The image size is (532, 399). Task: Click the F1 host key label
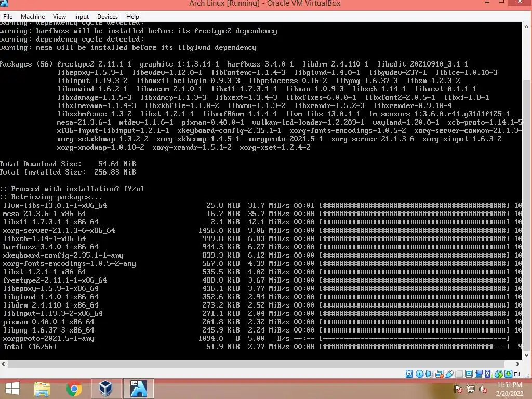[517, 374]
